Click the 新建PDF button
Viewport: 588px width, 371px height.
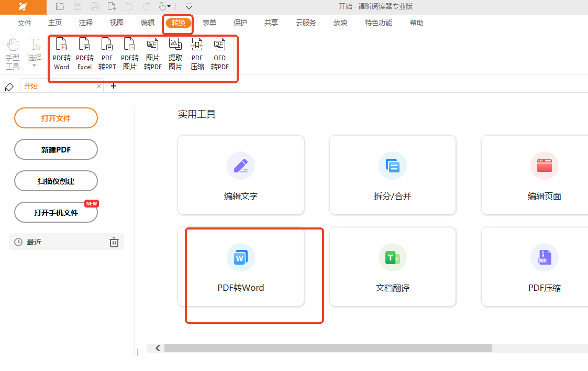coord(56,150)
